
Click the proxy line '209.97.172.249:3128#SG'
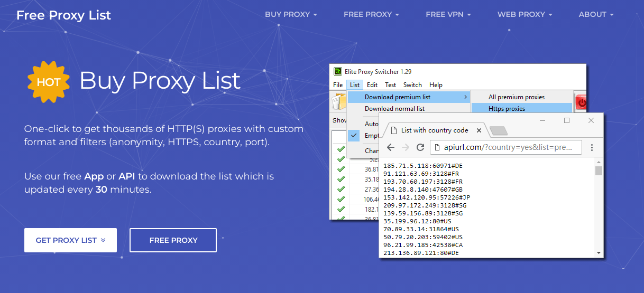point(425,205)
